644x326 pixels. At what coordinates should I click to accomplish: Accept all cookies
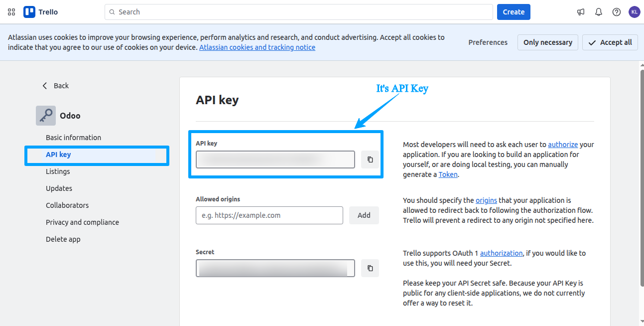point(610,42)
